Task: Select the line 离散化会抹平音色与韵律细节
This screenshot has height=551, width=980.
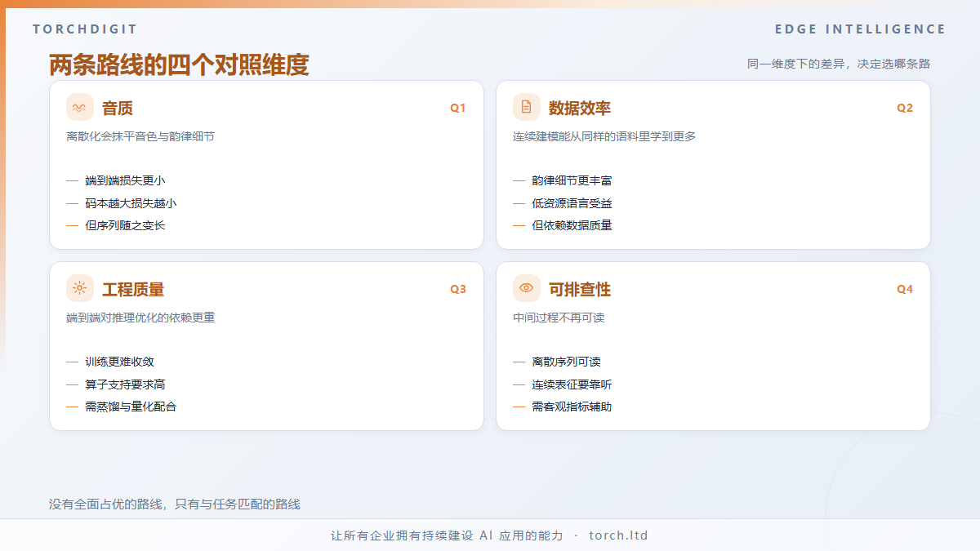Action: tap(140, 136)
